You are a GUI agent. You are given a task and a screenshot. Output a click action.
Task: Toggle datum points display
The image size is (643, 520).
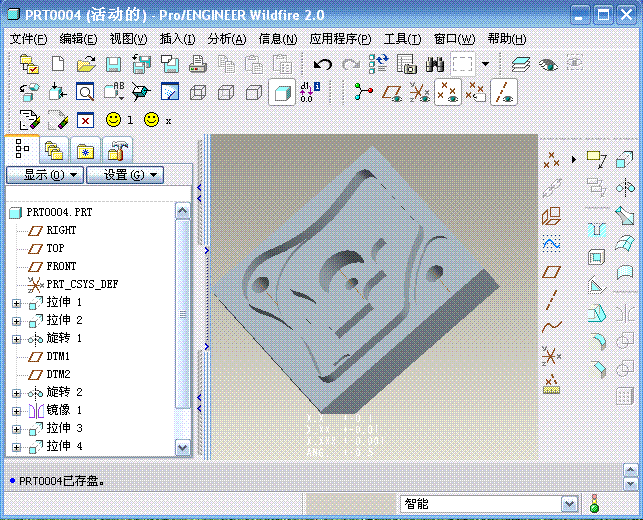447,92
